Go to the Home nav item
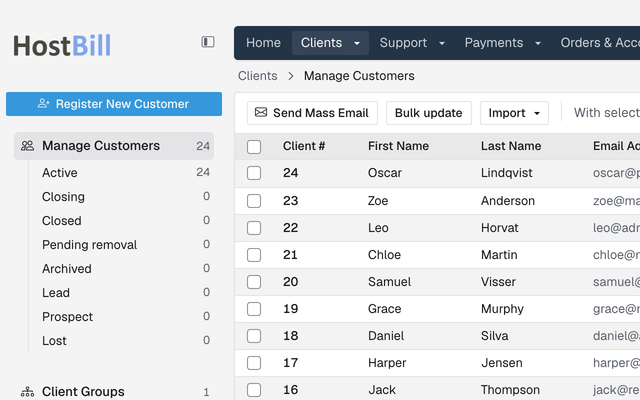Viewport: 640px width, 400px height. [x=263, y=43]
